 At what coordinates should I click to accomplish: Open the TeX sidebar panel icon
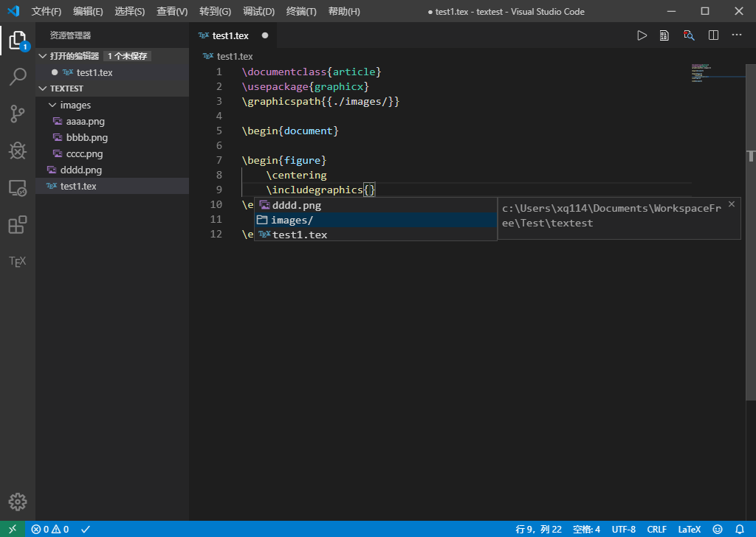[x=18, y=262]
